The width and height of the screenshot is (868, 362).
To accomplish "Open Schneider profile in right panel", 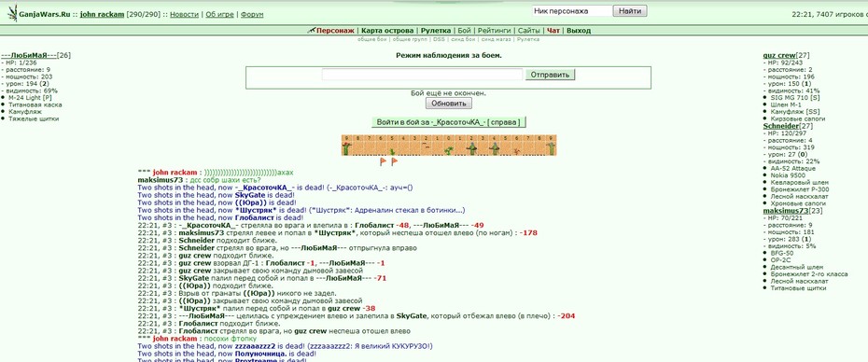I will [x=781, y=126].
